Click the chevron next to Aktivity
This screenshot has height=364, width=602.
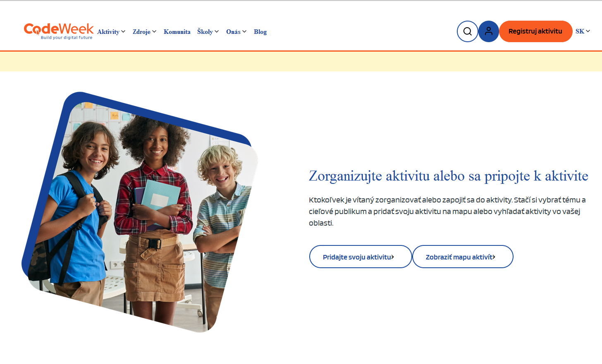(x=123, y=31)
